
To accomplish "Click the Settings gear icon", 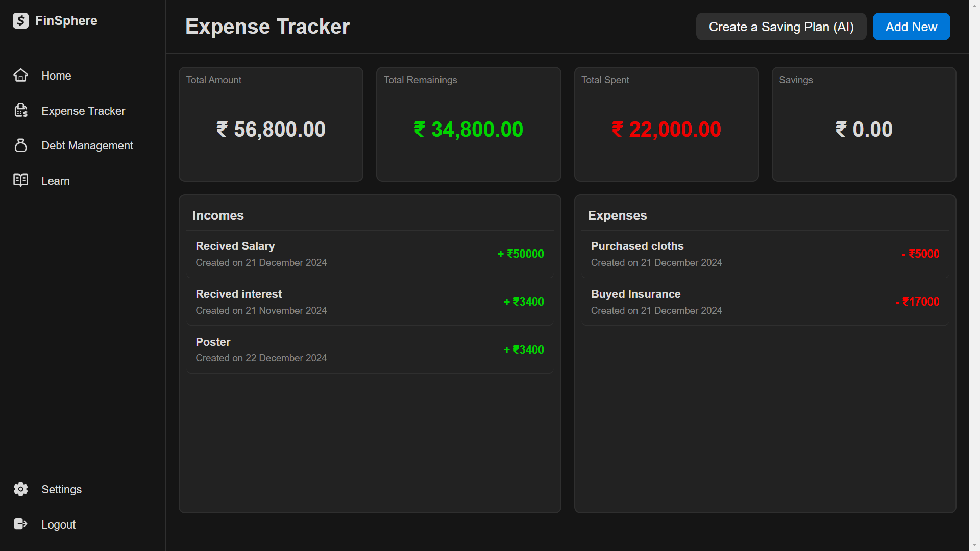I will click(20, 489).
